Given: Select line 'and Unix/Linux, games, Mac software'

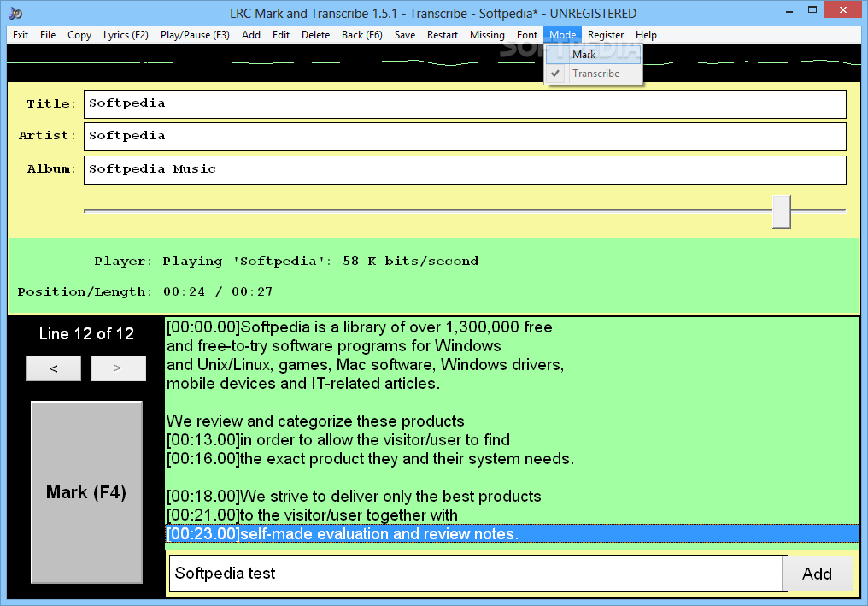Looking at the screenshot, I should [x=512, y=364].
